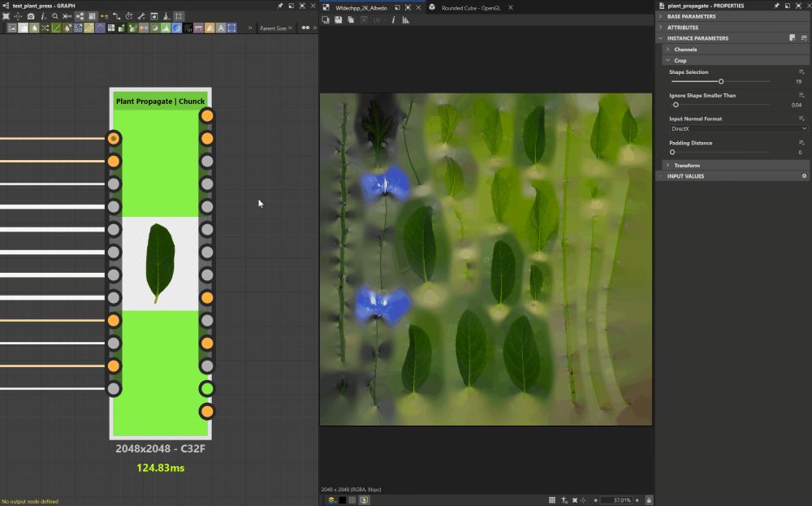This screenshot has width=812, height=506.
Task: Pin the Properties panel
Action: (775, 6)
